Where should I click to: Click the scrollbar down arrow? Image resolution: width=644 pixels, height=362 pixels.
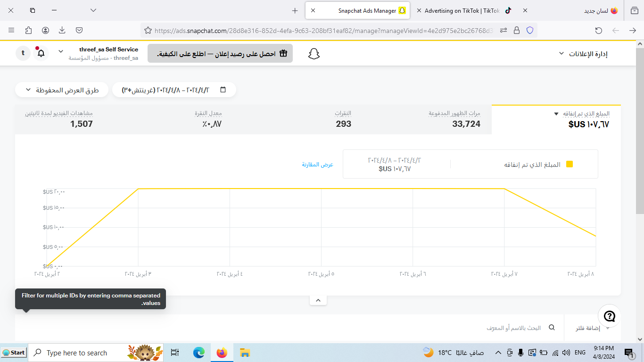click(x=640, y=339)
